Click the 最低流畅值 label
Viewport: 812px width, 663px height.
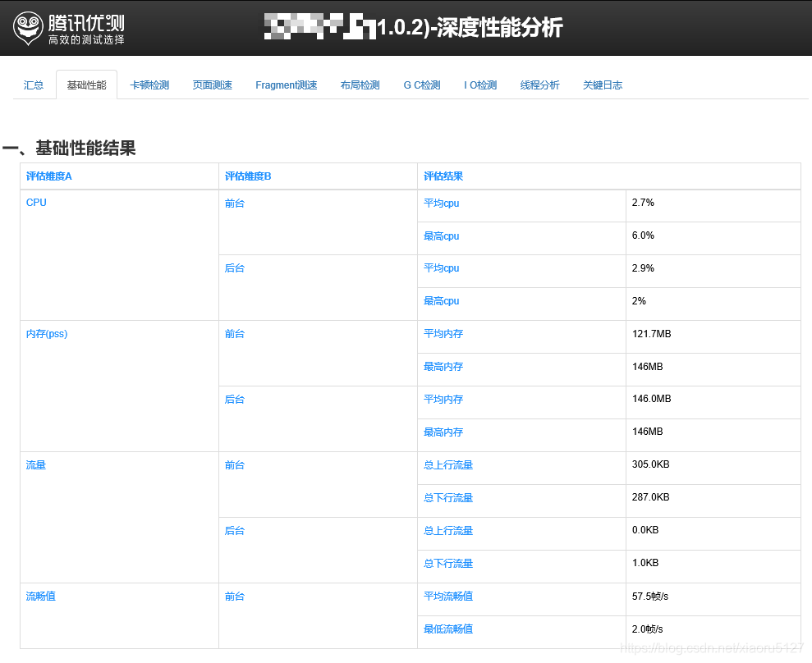448,629
